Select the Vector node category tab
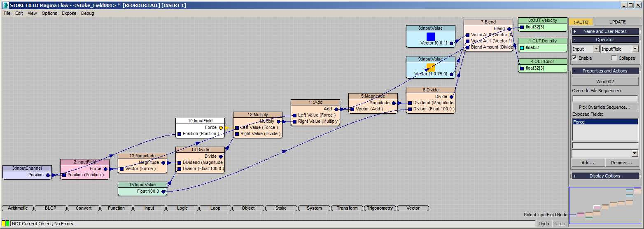644x229 pixels. click(413, 208)
